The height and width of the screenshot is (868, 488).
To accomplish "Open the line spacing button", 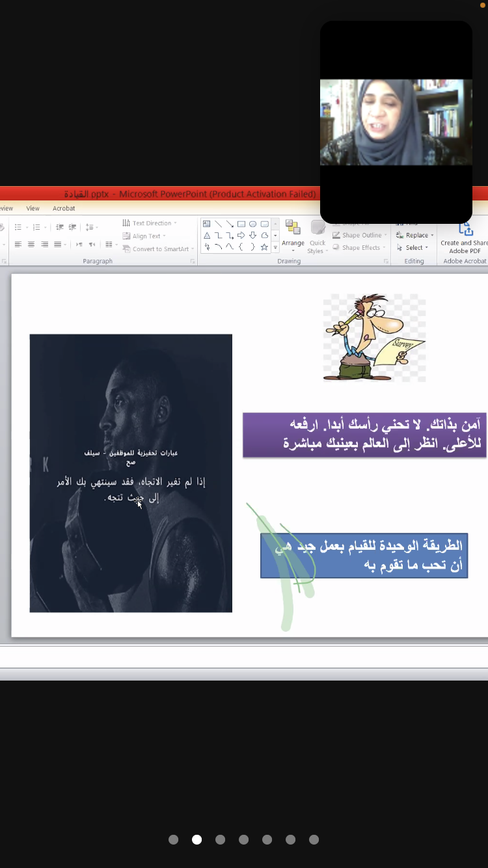I will 90,227.
